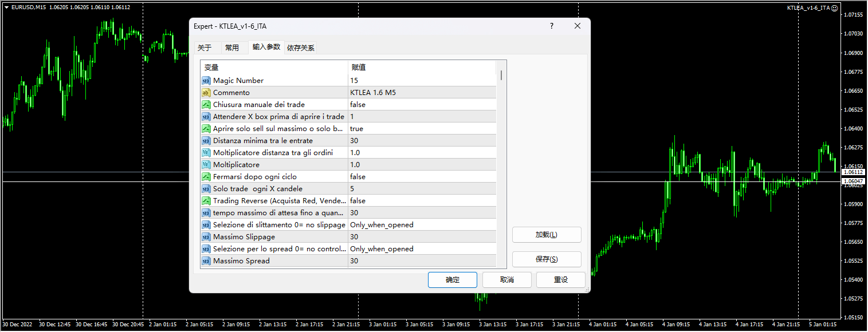Viewport: 868px width, 332px height.
Task: Click the chart icon beside "Fermarsi dopo ogni ciclo"
Action: pos(206,176)
